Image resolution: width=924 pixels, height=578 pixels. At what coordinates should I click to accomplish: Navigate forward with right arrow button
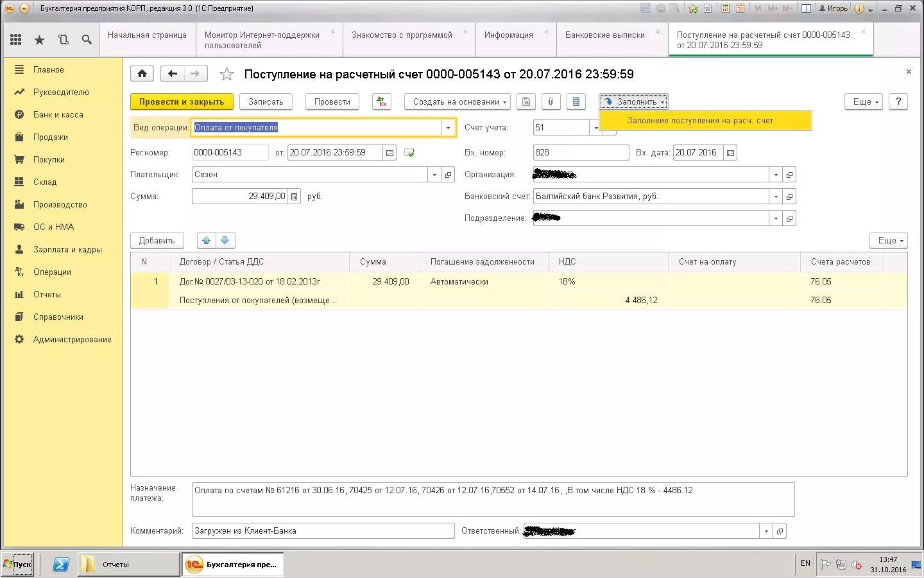pyautogui.click(x=196, y=74)
